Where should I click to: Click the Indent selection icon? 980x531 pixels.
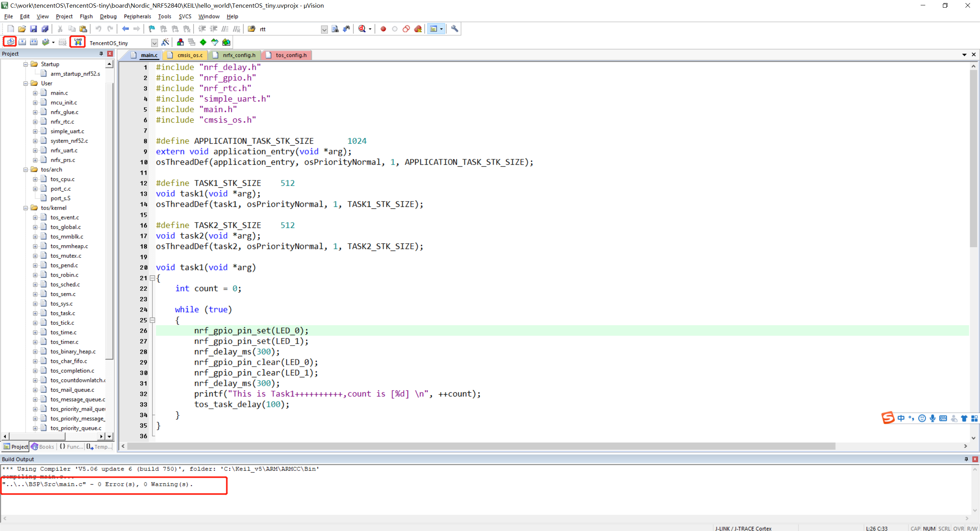pyautogui.click(x=202, y=29)
